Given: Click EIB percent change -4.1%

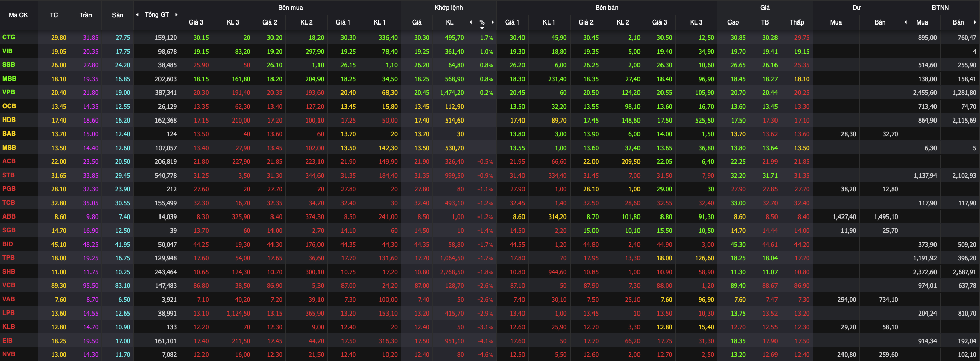Looking at the screenshot, I should coord(485,341).
